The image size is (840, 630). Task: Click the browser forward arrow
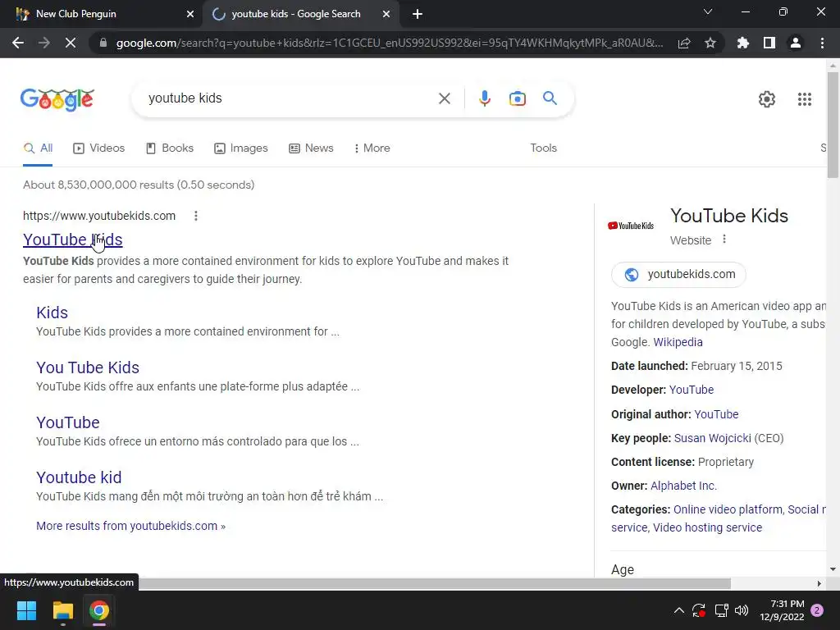(x=44, y=43)
